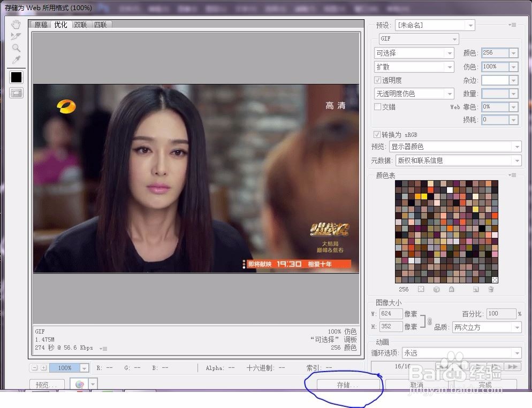The width and height of the screenshot is (532, 408).
Task: Open the preview info menu icon
Action: coord(103,348)
